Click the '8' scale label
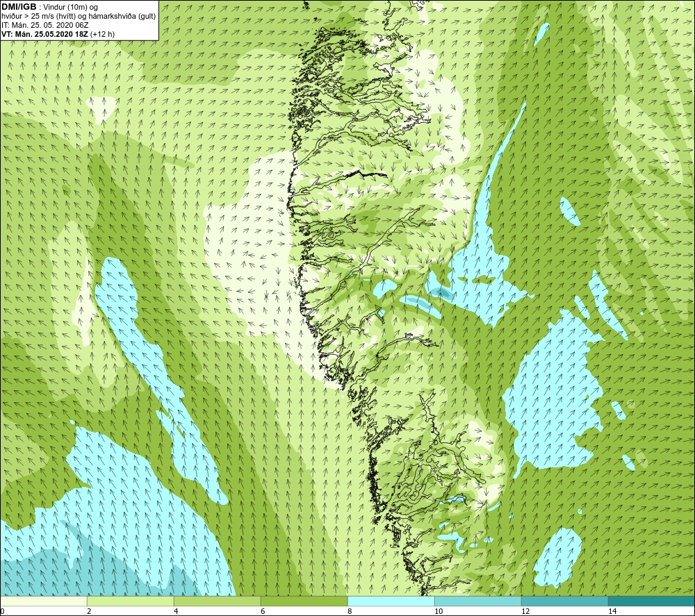Screen dimensions: 695x616 (x=350, y=612)
